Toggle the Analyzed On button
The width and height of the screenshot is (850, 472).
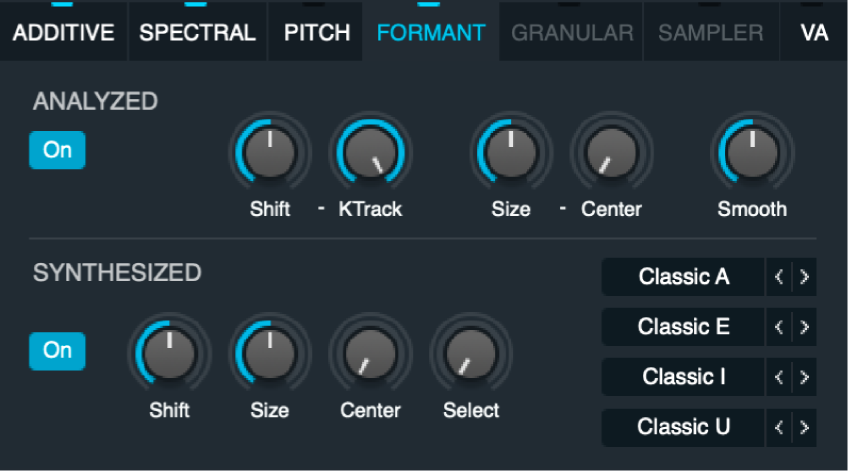57,150
